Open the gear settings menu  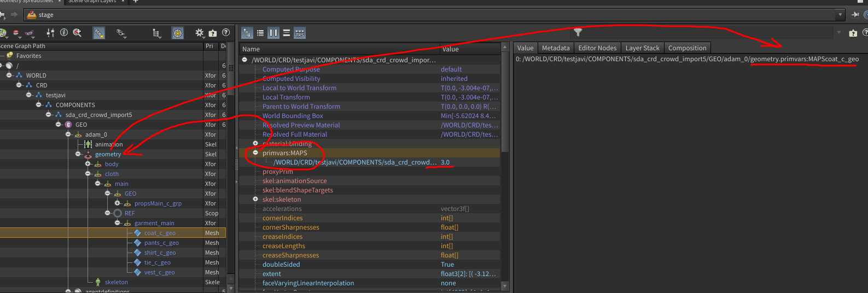tap(200, 33)
